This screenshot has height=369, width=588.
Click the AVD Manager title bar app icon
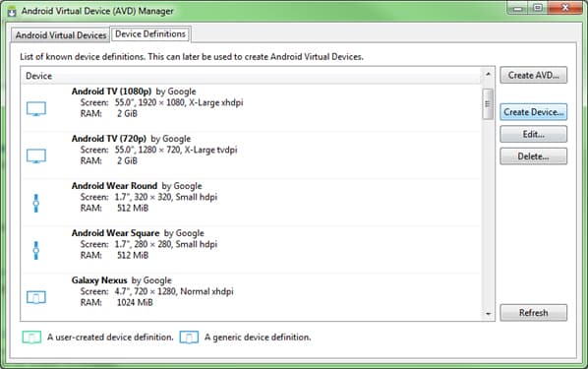pyautogui.click(x=12, y=11)
